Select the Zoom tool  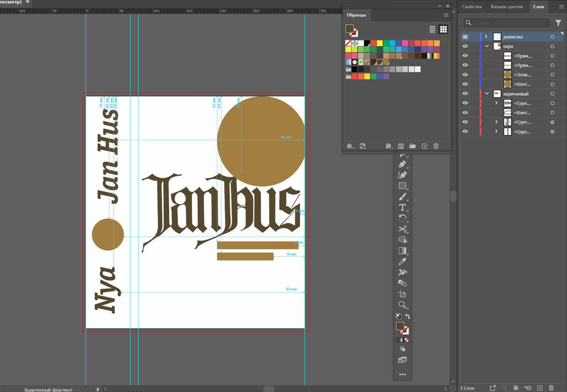[403, 305]
